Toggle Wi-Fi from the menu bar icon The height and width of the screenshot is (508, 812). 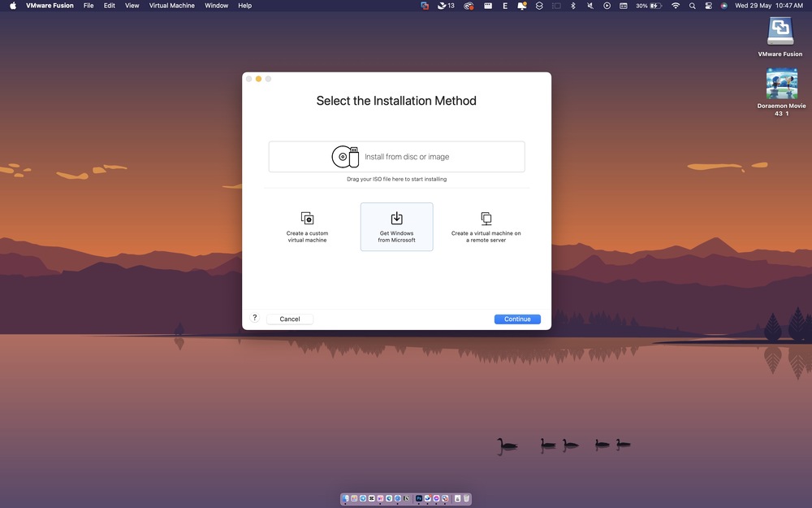676,6
